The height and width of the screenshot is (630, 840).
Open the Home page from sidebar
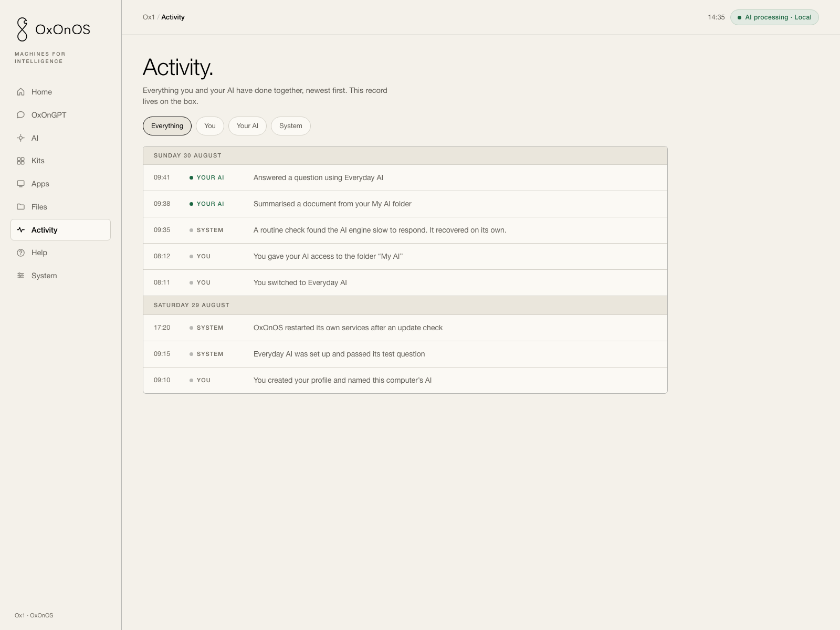pyautogui.click(x=60, y=92)
